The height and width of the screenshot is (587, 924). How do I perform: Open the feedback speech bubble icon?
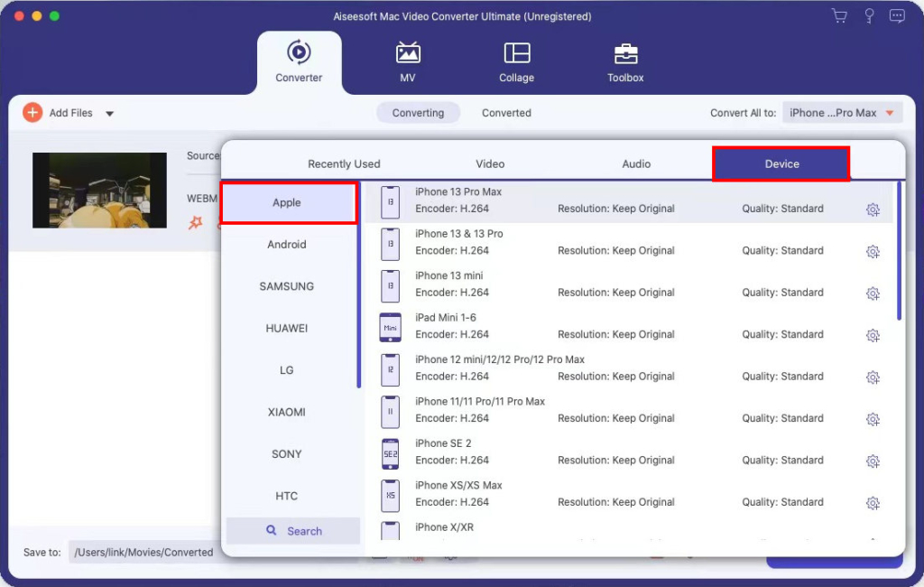[x=899, y=15]
